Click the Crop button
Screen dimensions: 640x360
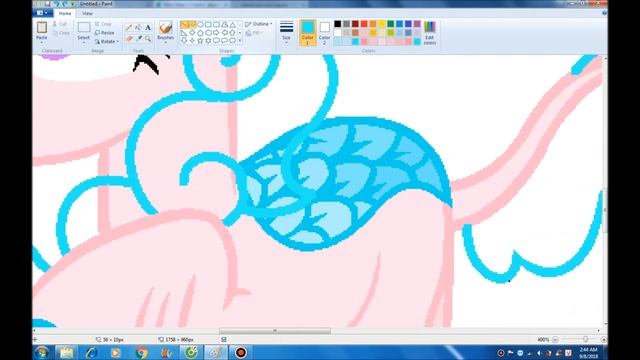pos(103,24)
